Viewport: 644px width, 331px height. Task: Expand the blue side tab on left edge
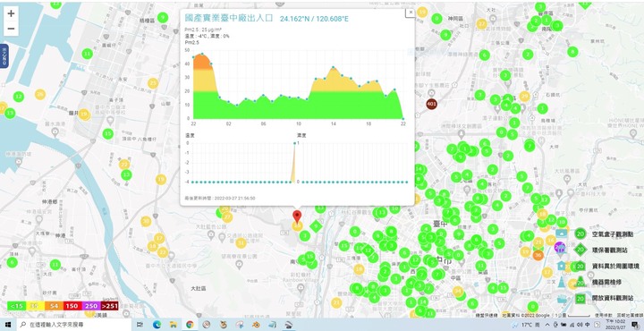[x=4, y=56]
